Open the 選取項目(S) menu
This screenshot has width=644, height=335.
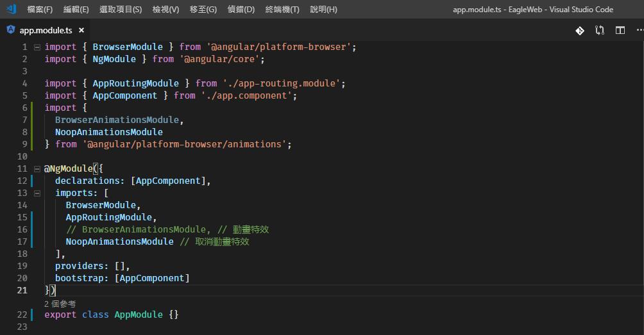[x=121, y=9]
